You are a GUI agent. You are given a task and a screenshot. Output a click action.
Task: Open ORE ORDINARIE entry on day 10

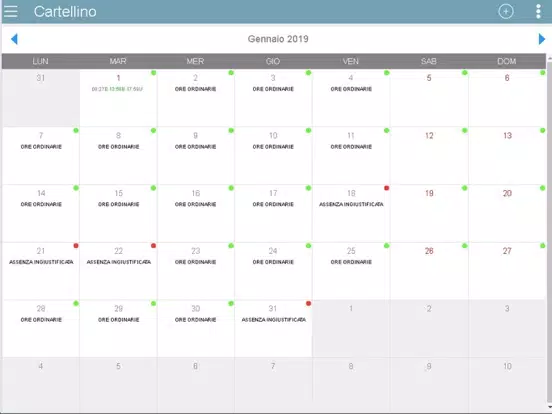[273, 147]
